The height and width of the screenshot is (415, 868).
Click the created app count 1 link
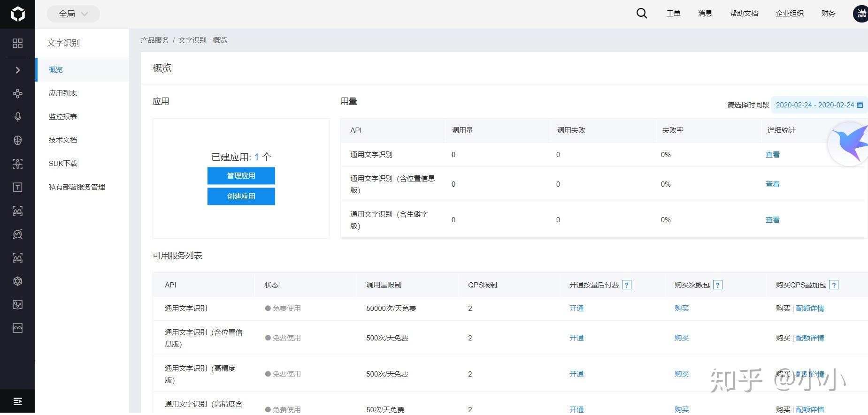coord(257,157)
